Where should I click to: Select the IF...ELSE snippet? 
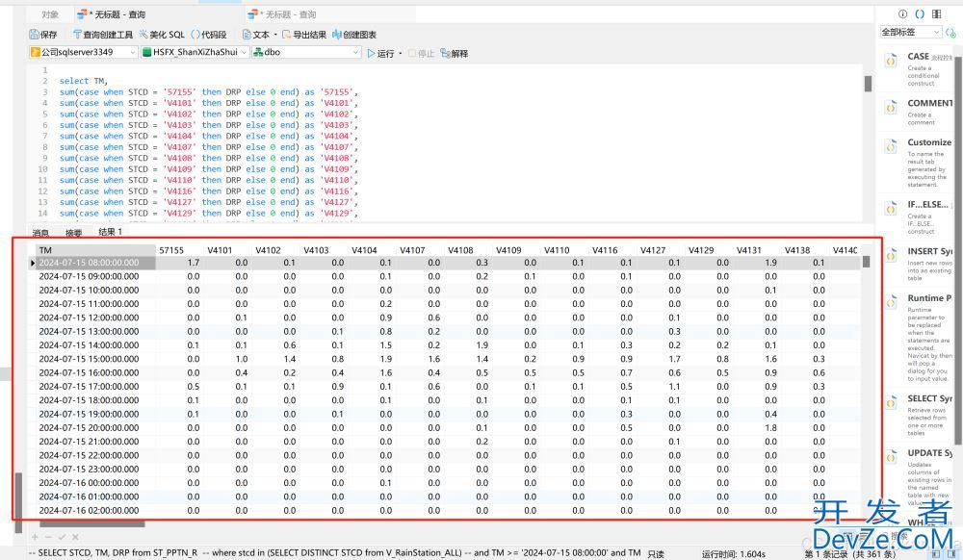[917, 217]
